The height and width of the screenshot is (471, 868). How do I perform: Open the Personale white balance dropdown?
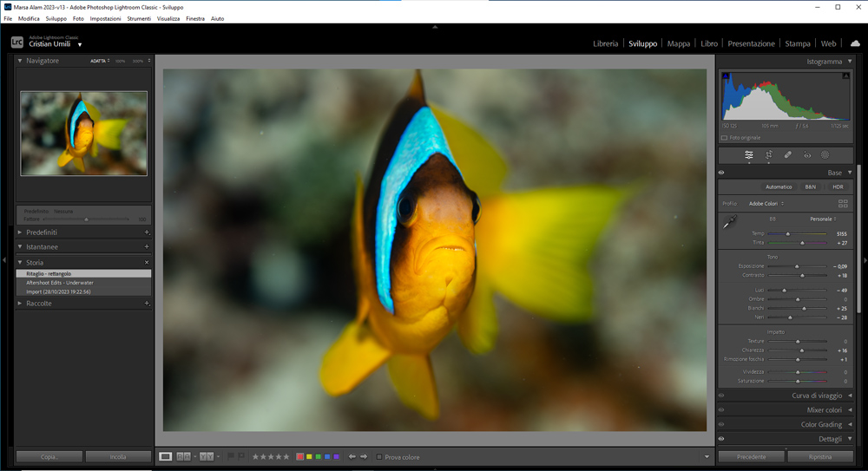pos(822,219)
